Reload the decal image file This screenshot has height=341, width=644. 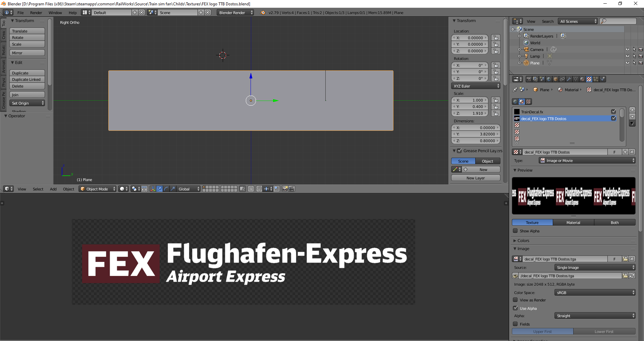pos(632,276)
